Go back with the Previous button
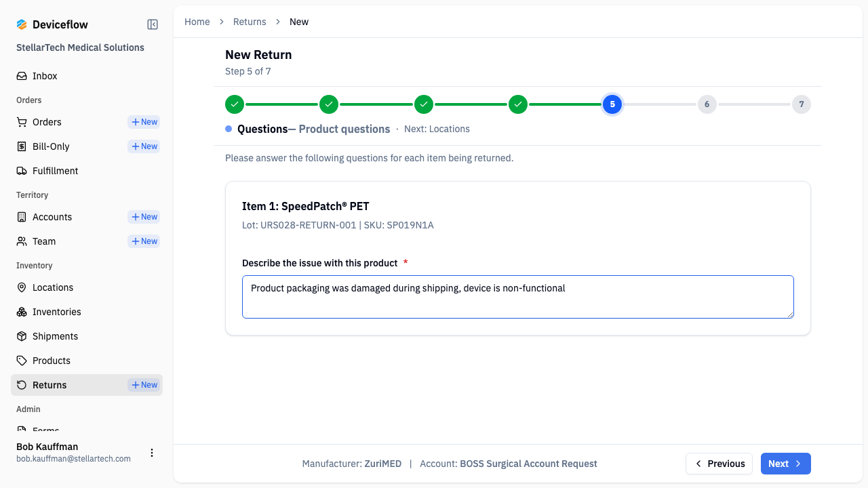868x488 pixels. (x=719, y=464)
